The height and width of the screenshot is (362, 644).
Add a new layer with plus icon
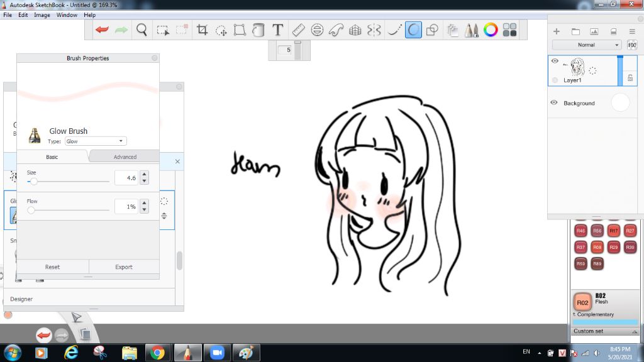(557, 31)
